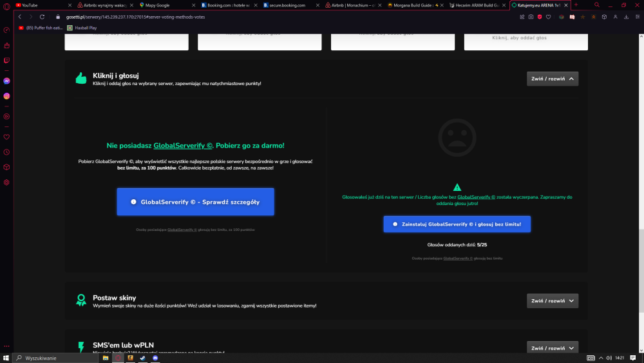Open the system volume icon in tray
This screenshot has width=644, height=363.
click(609, 358)
